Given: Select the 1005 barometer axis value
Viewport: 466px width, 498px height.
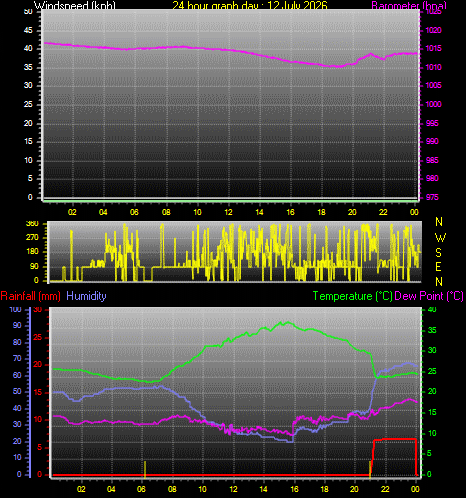Looking at the screenshot, I should pos(434,85).
